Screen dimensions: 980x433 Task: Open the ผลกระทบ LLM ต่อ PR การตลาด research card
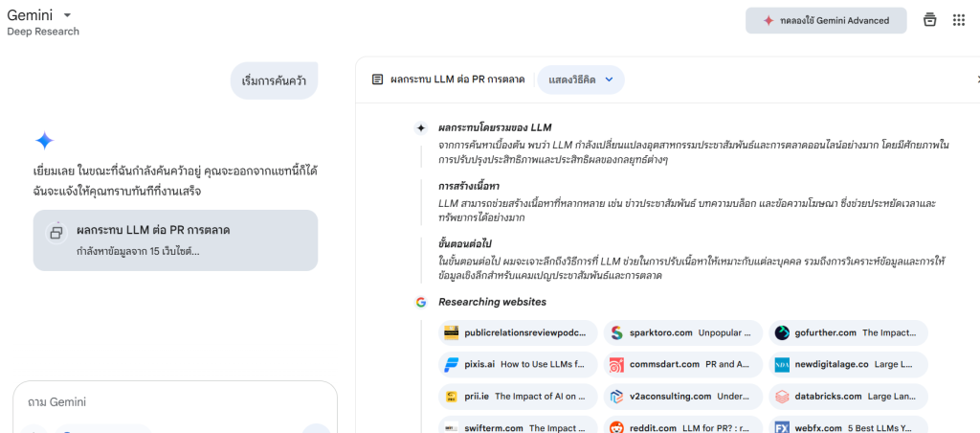pyautogui.click(x=175, y=239)
